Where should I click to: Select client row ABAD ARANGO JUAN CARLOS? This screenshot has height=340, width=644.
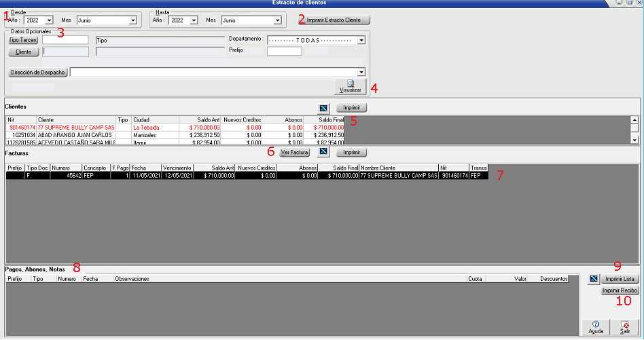pos(75,135)
